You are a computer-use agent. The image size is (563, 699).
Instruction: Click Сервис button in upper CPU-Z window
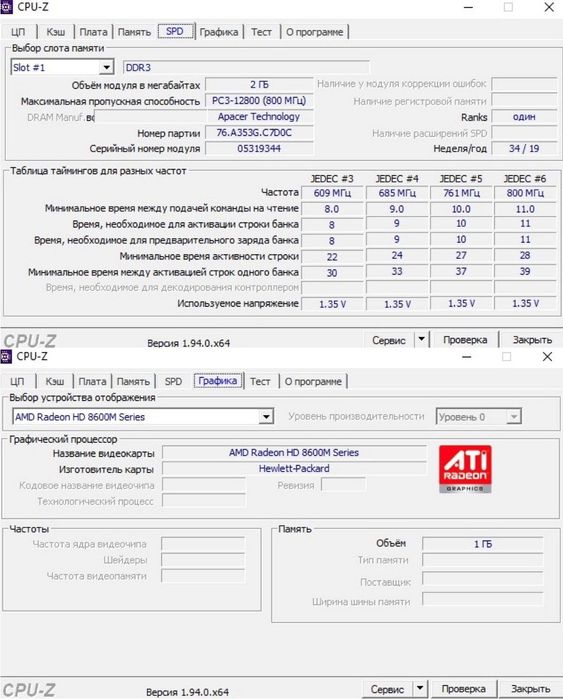point(389,340)
